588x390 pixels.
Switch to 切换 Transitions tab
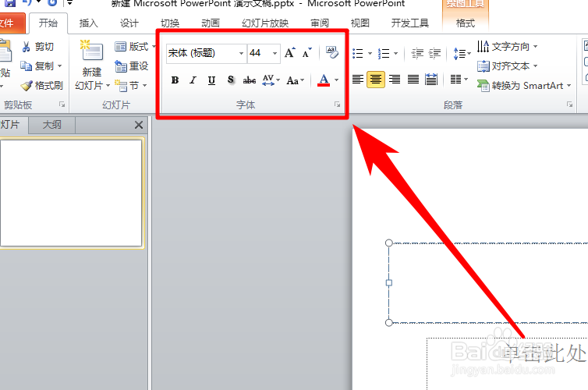point(170,23)
